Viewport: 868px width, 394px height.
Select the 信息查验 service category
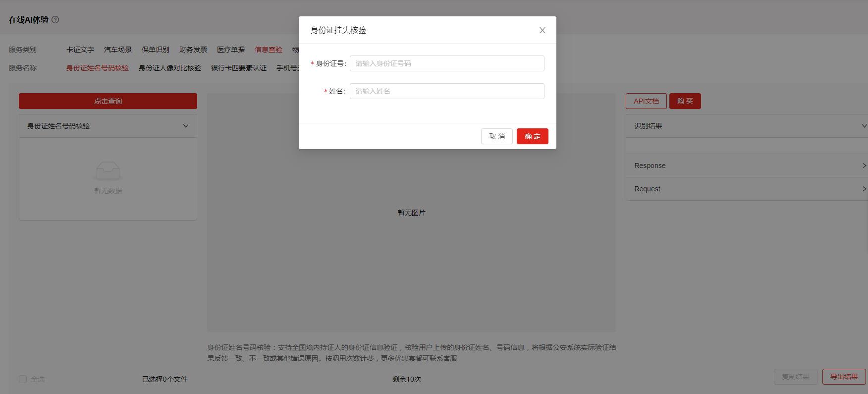(x=269, y=50)
